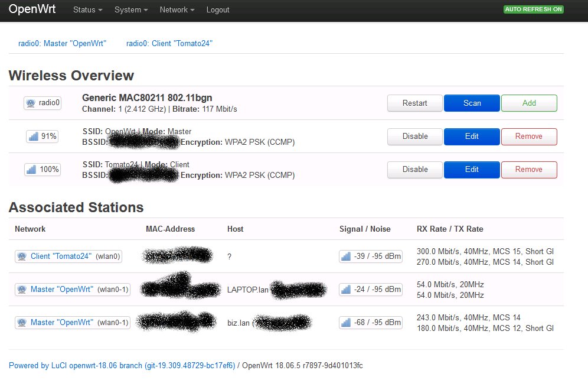Image resolution: width=588 pixels, height=380 pixels.
Task: Click Logout in the top navigation
Action: 217,10
